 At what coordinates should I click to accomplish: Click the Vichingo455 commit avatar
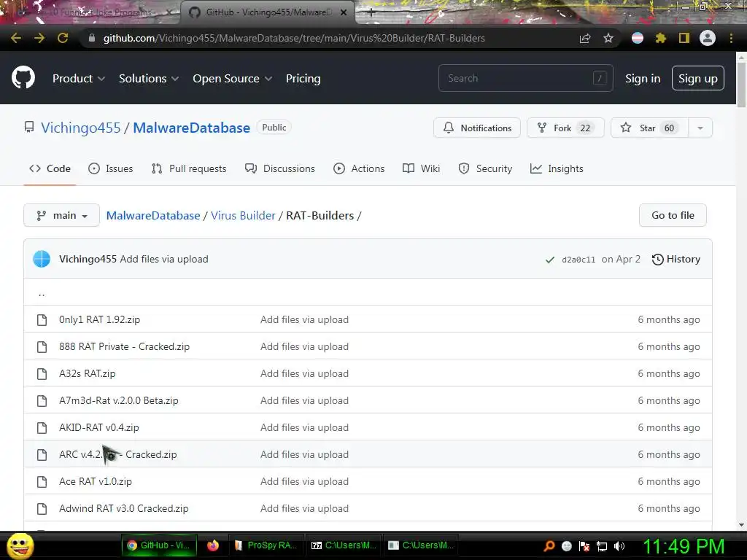(42, 259)
